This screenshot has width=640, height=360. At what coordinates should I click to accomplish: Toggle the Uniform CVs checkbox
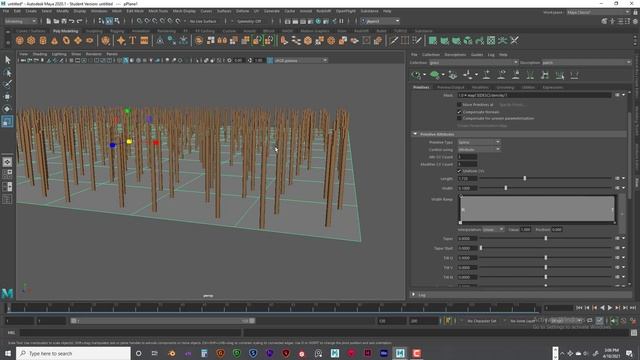tap(459, 171)
